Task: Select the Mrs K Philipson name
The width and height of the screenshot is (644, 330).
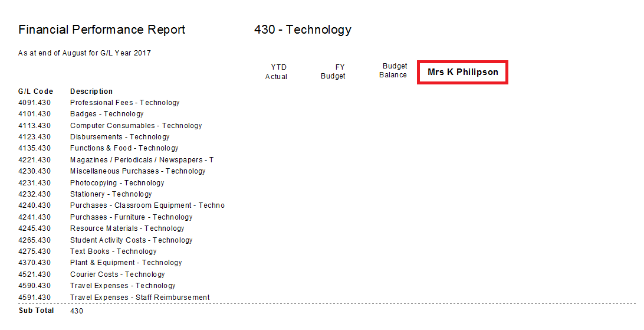Action: pos(463,72)
